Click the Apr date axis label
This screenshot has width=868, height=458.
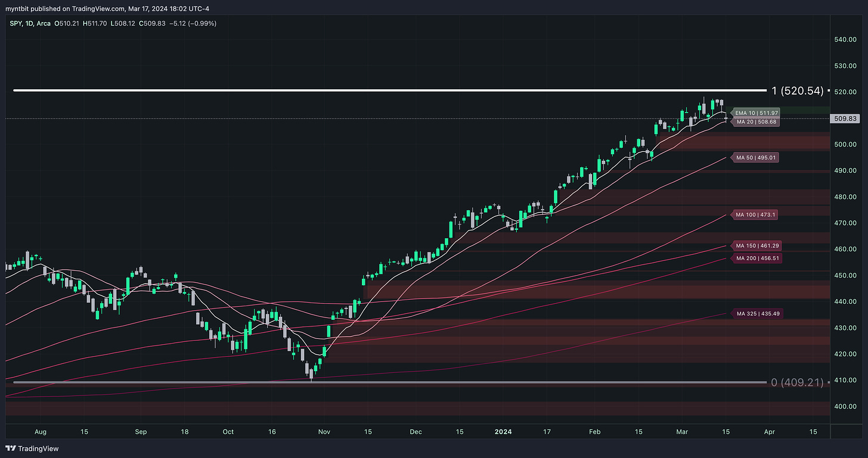pos(770,431)
